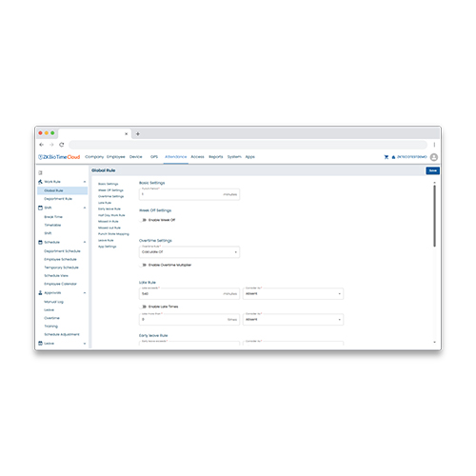Enable the Overtime Multiplier switch

(x=144, y=265)
